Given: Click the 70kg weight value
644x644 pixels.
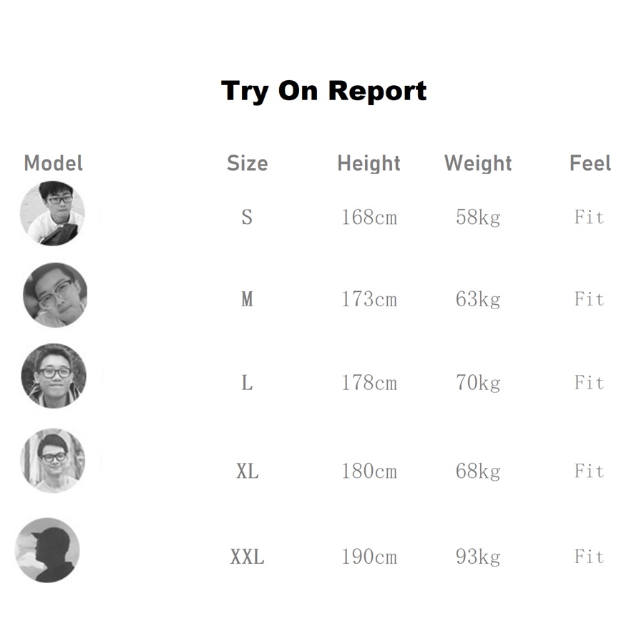Looking at the screenshot, I should pos(478,383).
